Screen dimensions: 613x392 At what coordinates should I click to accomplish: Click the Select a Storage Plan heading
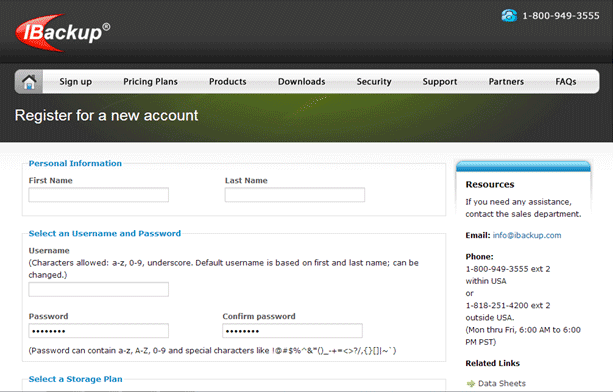point(75,379)
